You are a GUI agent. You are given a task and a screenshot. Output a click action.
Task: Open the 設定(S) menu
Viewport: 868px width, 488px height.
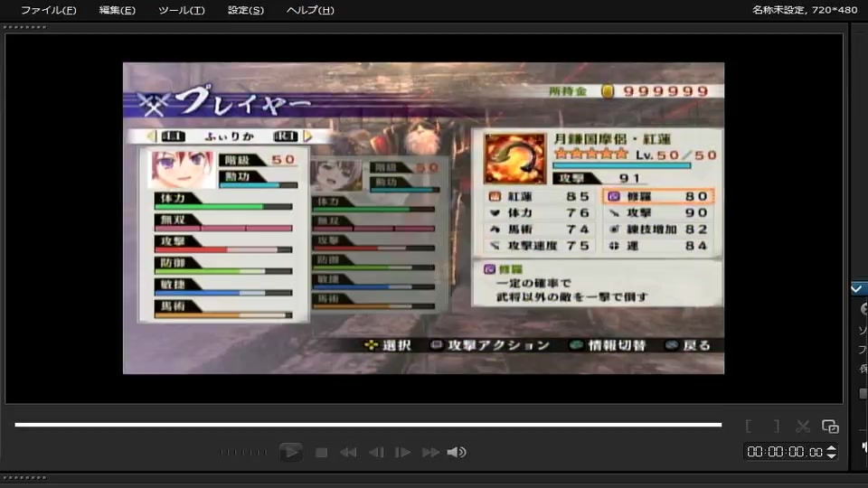[246, 10]
